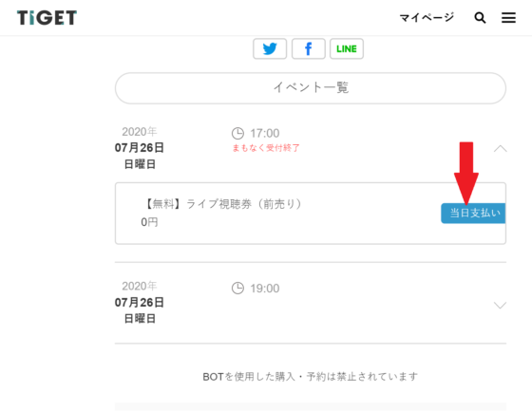
Task: Click the blue 当日支払い button
Action: (473, 214)
